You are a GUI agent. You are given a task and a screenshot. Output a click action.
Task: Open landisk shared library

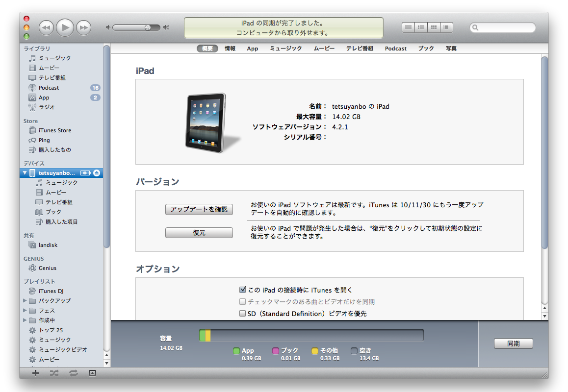click(61, 245)
